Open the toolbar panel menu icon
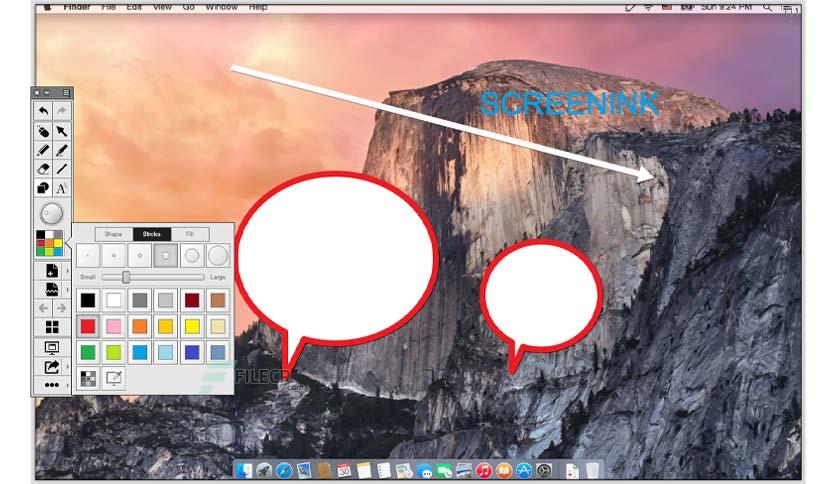Viewport: 836px width, 484px height. coord(66,93)
